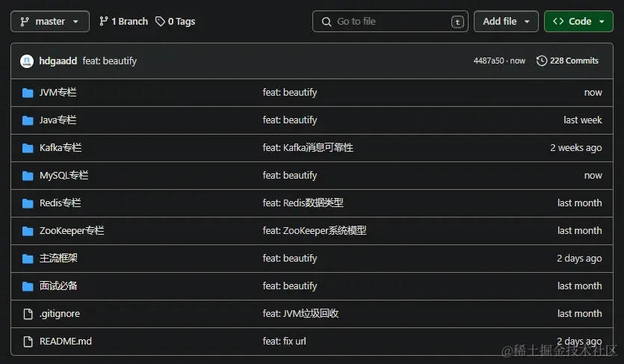This screenshot has height=364, width=624.
Task: Open the MySQL专栏 folder
Action: 64,176
